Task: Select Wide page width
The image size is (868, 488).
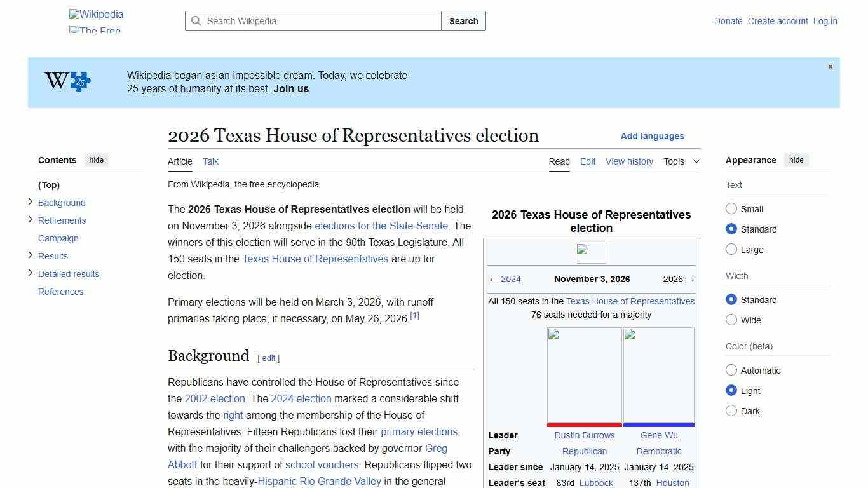Action: [x=731, y=320]
